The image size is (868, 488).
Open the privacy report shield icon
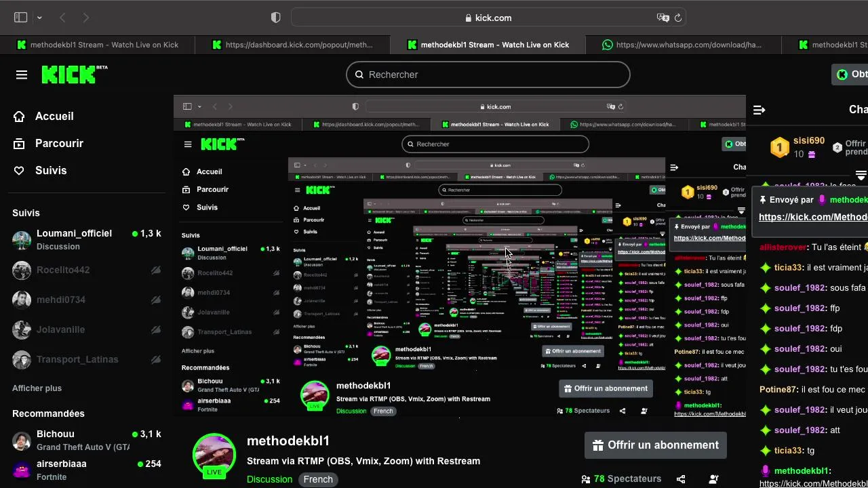(x=275, y=18)
